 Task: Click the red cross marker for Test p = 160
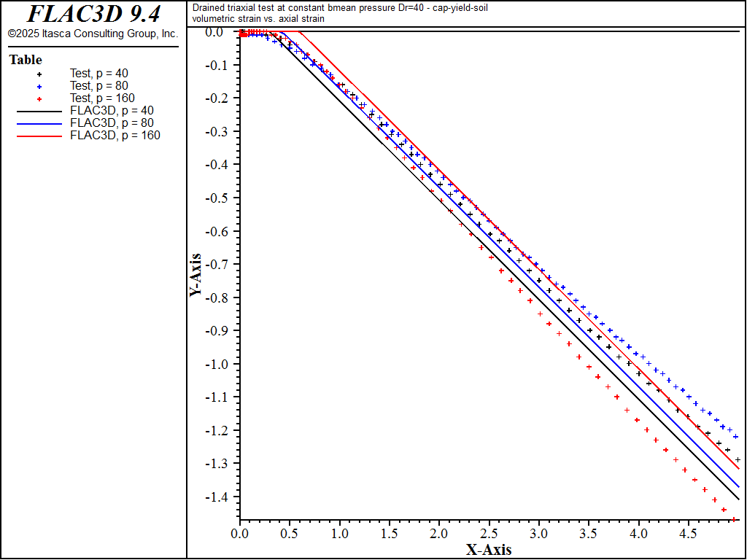(x=39, y=98)
